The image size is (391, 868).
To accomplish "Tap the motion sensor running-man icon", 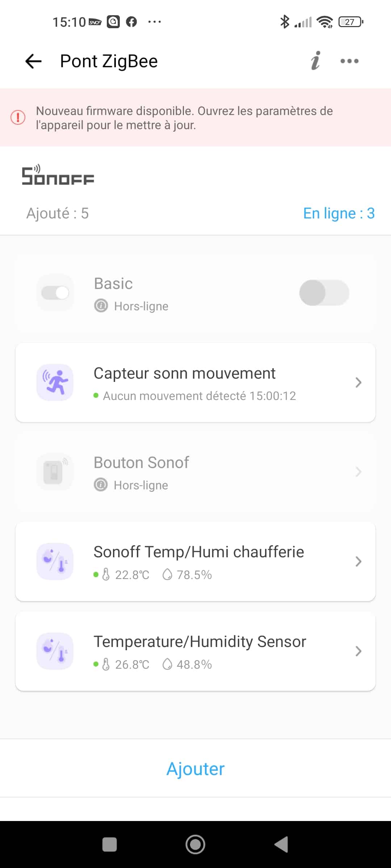I will pos(55,382).
